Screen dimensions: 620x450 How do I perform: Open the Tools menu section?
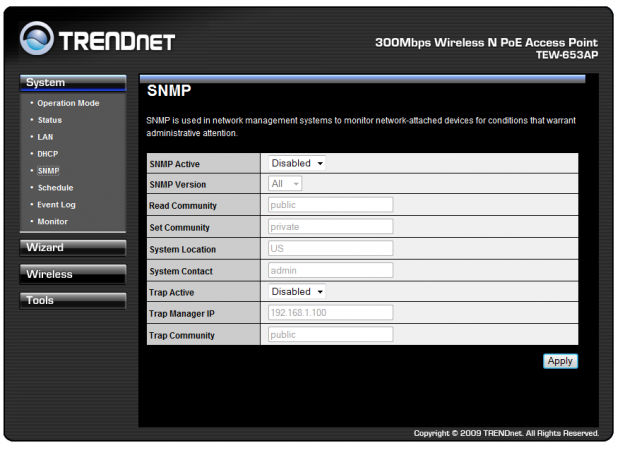[x=73, y=301]
